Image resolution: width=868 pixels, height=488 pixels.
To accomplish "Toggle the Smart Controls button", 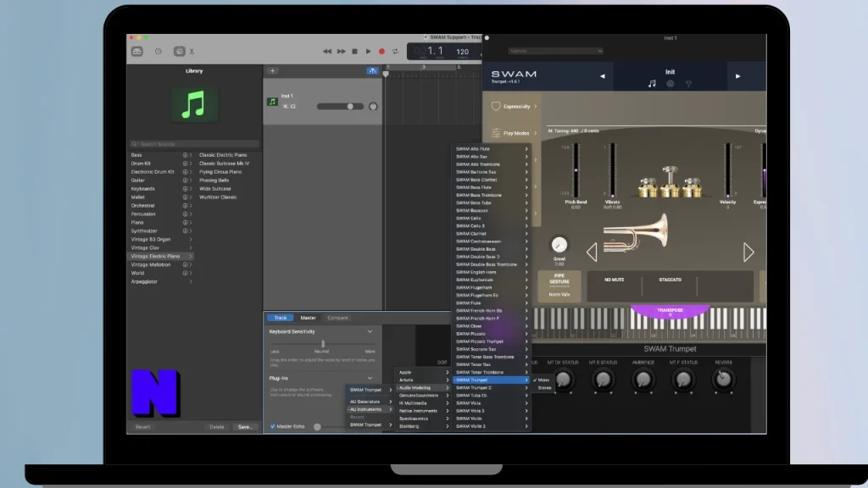I will (180, 52).
